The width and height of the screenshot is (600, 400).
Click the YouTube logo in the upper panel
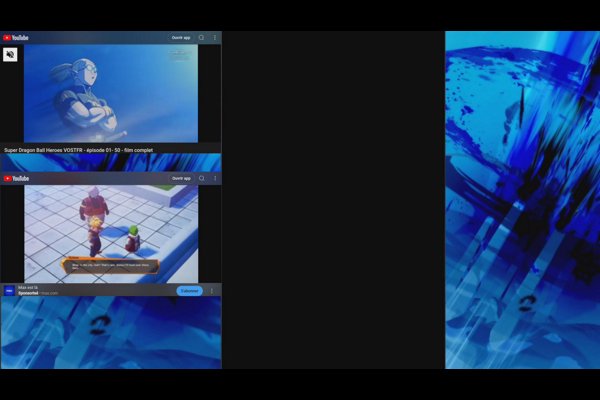point(16,38)
